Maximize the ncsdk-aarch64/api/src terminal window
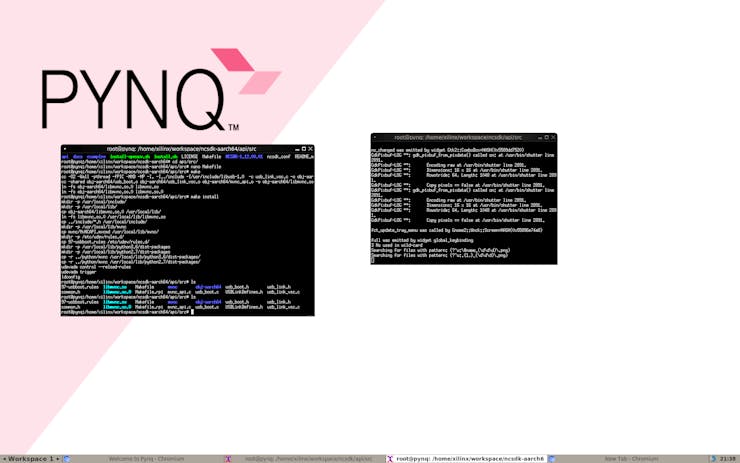The height and width of the screenshot is (463, 740). click(x=304, y=149)
